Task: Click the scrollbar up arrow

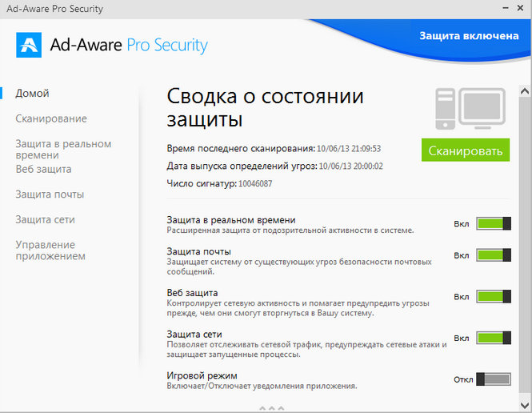Action: click(525, 91)
